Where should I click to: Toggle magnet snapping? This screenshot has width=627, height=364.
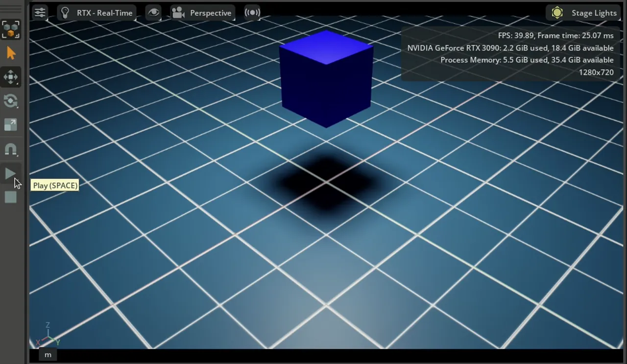[11, 149]
